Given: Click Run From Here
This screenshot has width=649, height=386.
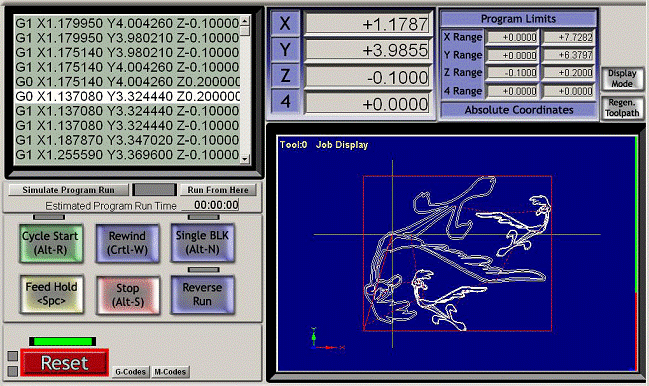Looking at the screenshot, I should click(x=218, y=190).
